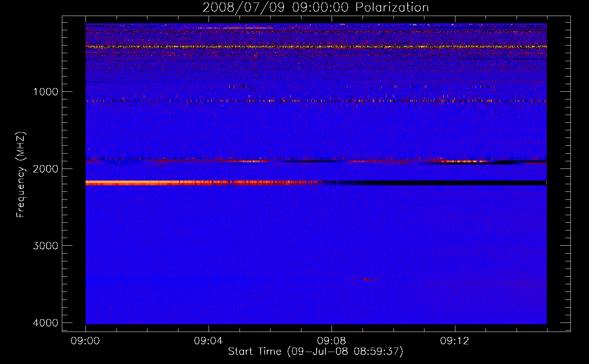Screen dimensions: 589x364
Task: Select the '4000' frequency axis label
Action: [46, 323]
